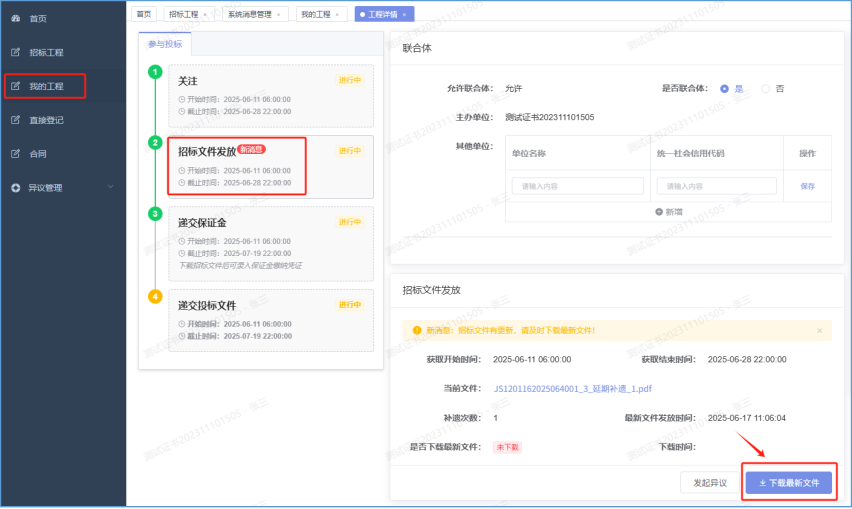Open the 递交保证金 step card

271,244
